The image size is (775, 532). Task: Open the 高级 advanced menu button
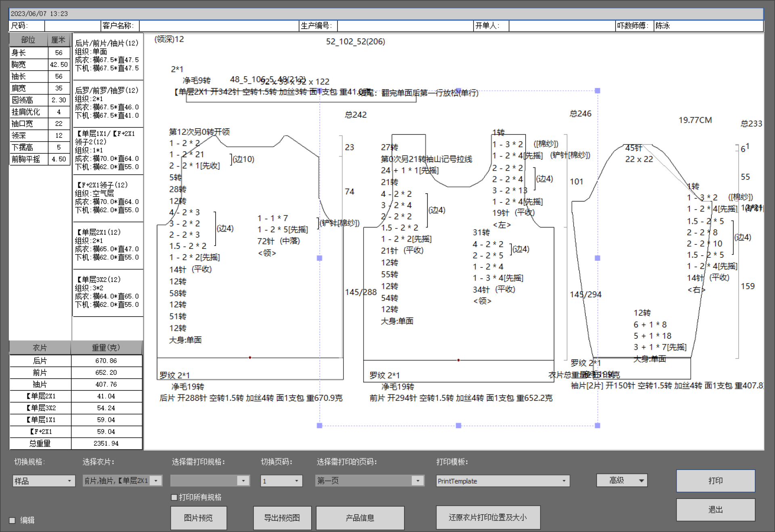click(622, 480)
